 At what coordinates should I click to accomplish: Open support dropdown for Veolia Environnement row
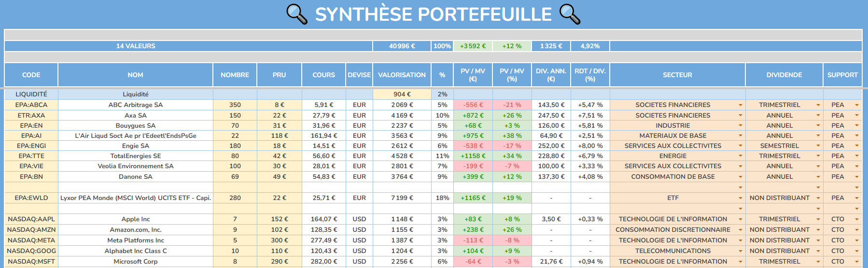857,166
